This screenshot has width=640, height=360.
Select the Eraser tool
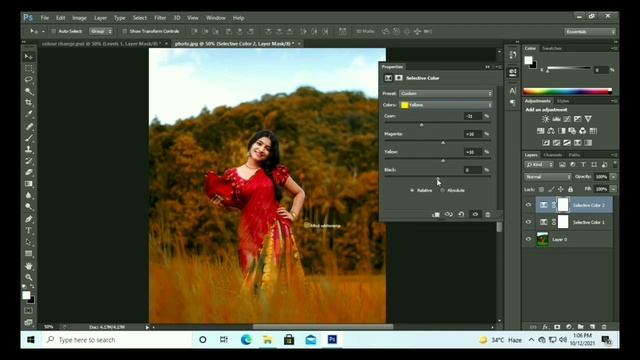[29, 172]
